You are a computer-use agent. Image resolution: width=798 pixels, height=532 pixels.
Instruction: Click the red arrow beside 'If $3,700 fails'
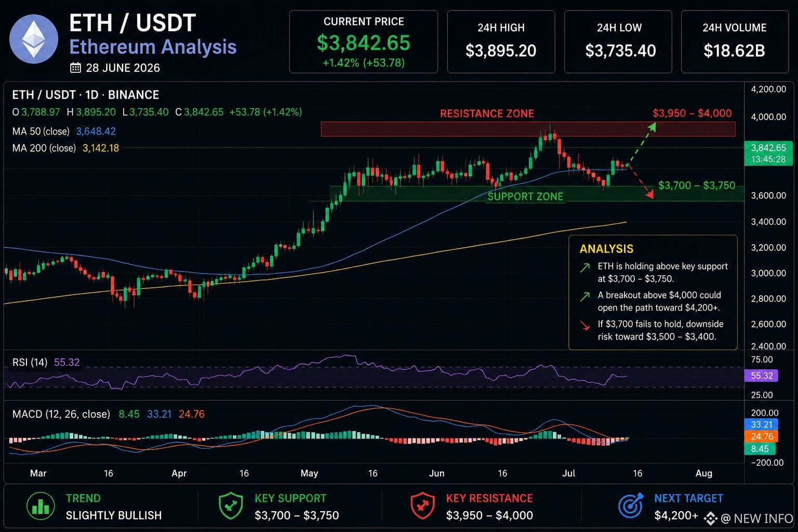pyautogui.click(x=585, y=326)
